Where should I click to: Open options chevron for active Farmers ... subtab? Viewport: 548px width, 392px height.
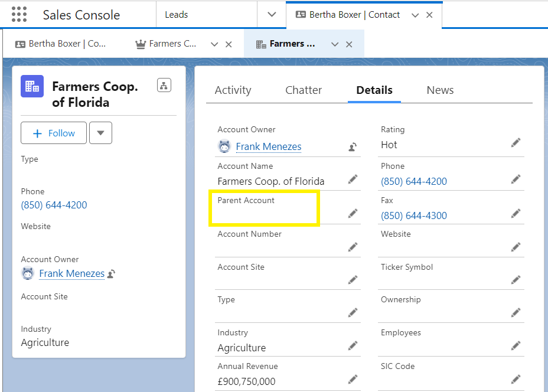tap(335, 44)
